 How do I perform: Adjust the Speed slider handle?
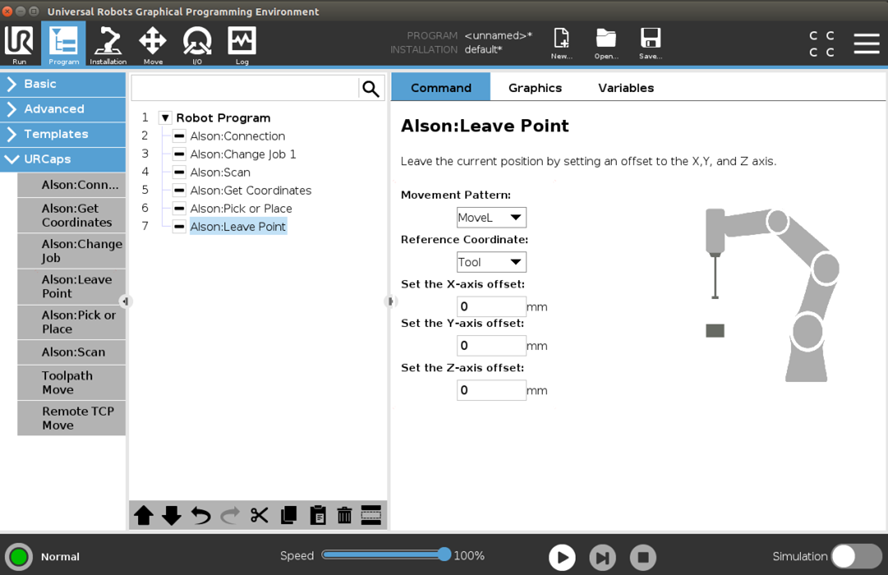tap(445, 555)
